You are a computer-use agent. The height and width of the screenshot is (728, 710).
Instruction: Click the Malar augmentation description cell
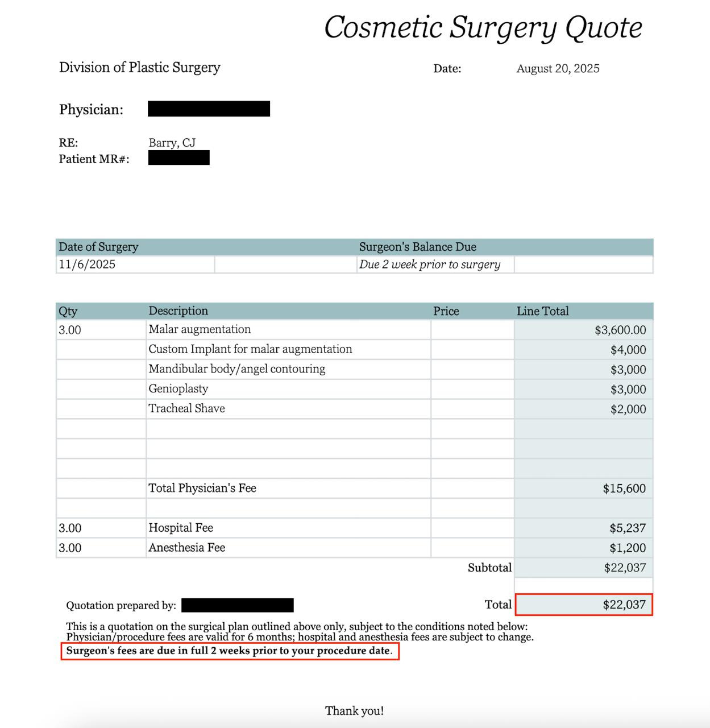pos(200,329)
